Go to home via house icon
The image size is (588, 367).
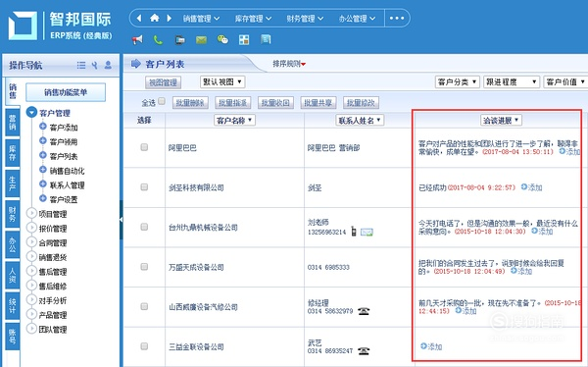(x=155, y=18)
